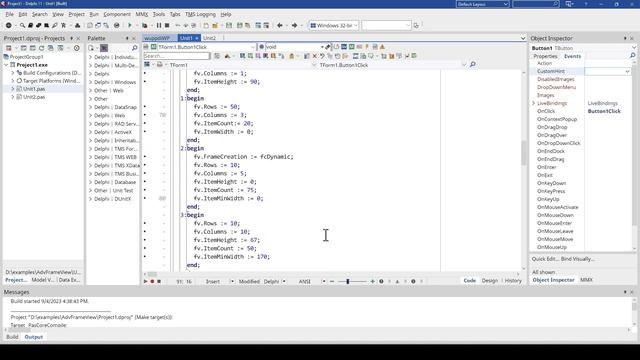Click the refresh icon in Projects toolbar
Image resolution: width=640 pixels, height=360 pixels.
41,48
